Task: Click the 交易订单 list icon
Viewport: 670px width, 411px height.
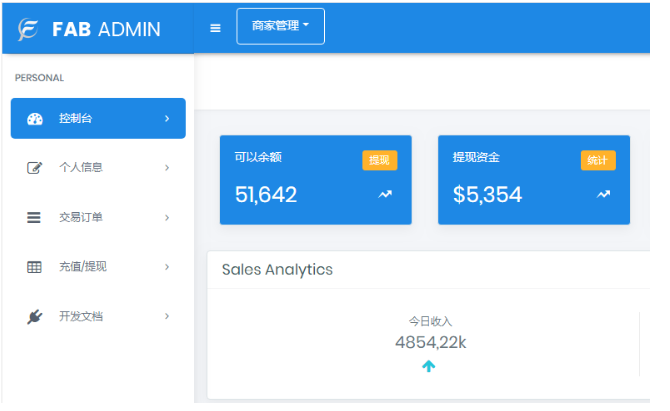Action: coord(34,217)
